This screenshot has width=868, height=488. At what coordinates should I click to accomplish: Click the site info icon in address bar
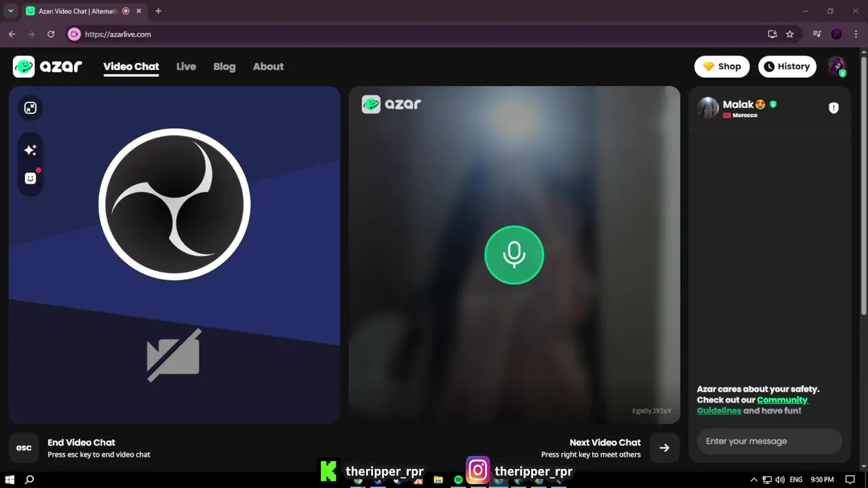click(75, 34)
